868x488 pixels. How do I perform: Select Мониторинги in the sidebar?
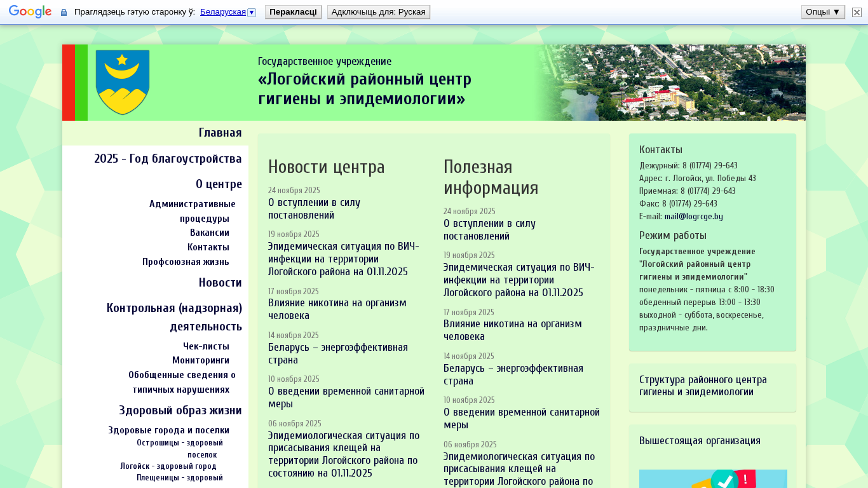pyautogui.click(x=201, y=360)
